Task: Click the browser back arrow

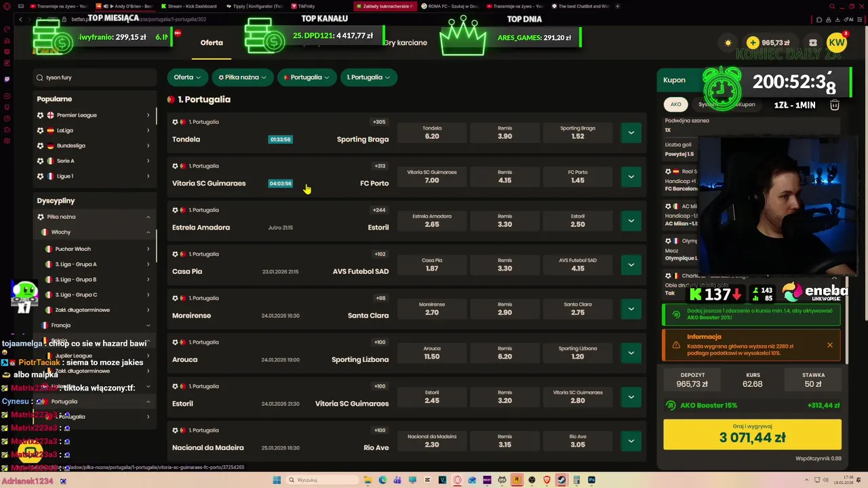Action: click(x=20, y=19)
